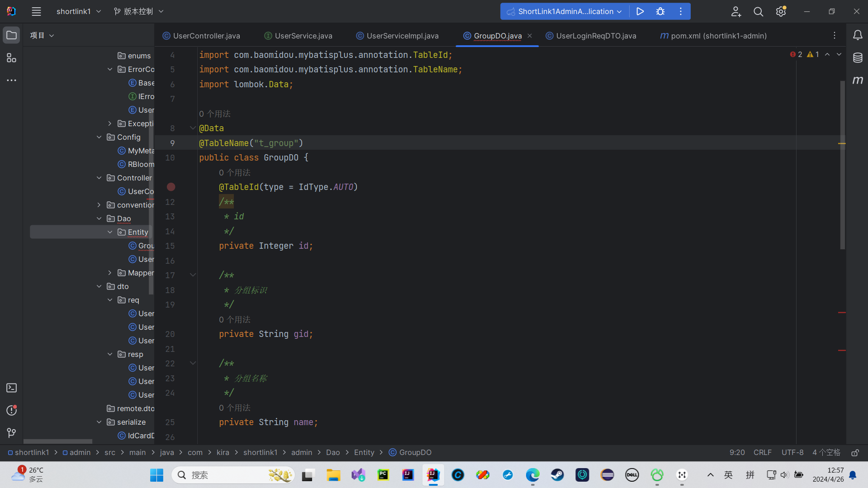The width and height of the screenshot is (868, 488).
Task: Switch to UserServiceImpl.java tab
Action: tap(398, 36)
